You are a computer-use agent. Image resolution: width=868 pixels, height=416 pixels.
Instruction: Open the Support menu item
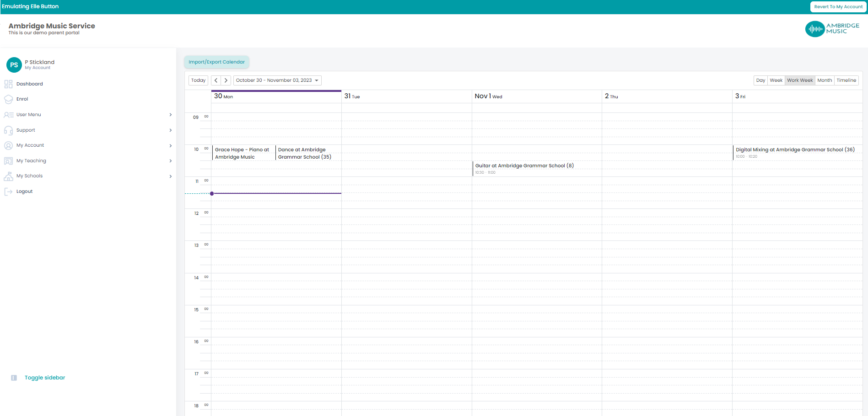coord(26,130)
